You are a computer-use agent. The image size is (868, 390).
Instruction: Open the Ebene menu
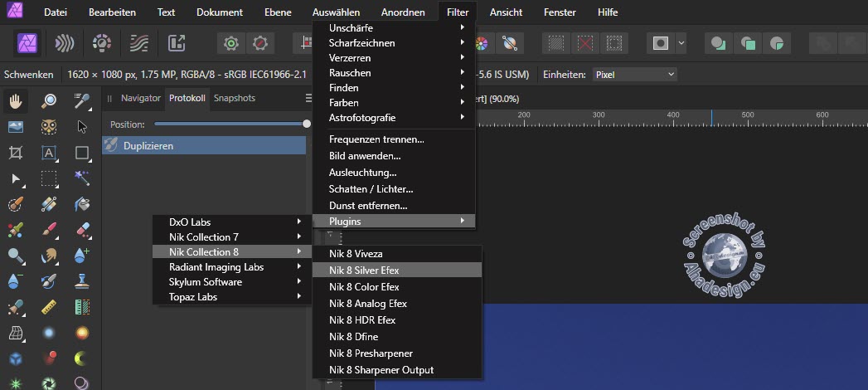[278, 12]
